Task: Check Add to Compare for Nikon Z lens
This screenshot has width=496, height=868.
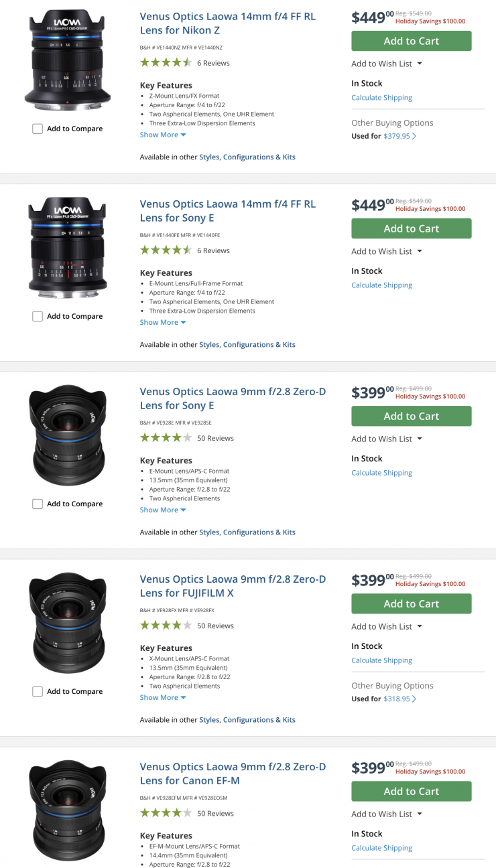Action: [x=38, y=129]
